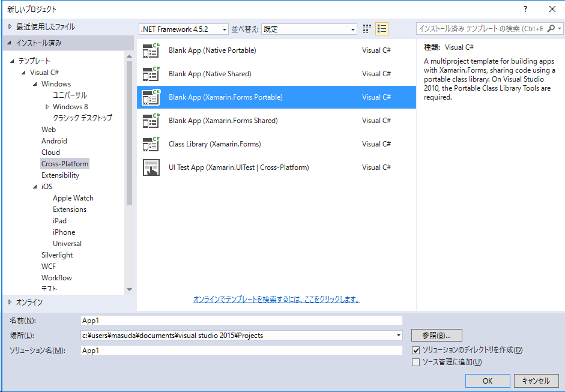Click the OK button
565x392 pixels.
click(x=487, y=381)
